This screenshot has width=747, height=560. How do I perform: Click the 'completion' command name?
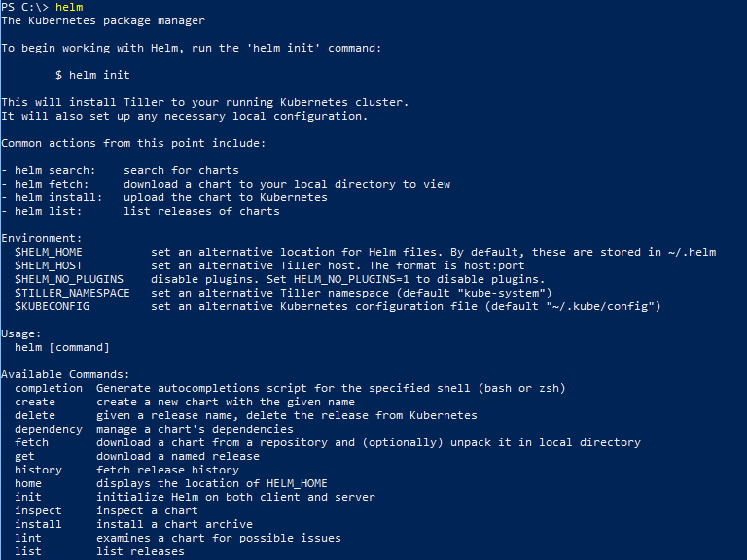[49, 388]
